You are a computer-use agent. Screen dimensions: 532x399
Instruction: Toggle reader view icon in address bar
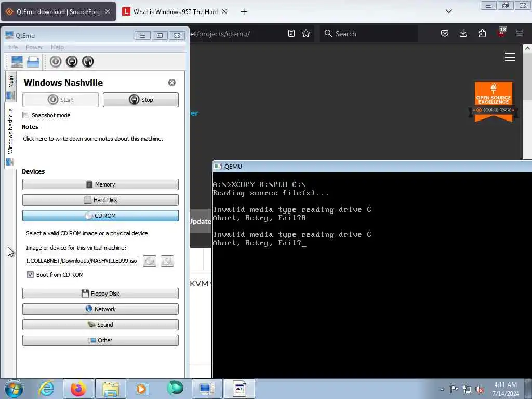coord(291,33)
